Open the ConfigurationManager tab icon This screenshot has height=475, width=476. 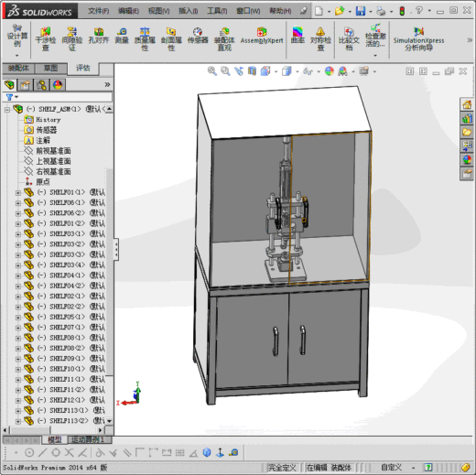[x=41, y=85]
